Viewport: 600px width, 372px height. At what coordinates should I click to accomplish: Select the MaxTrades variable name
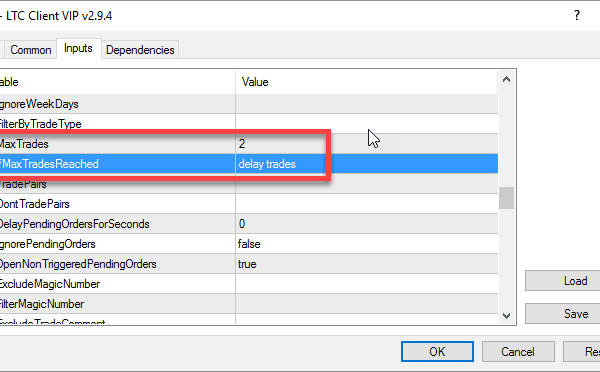pyautogui.click(x=24, y=144)
